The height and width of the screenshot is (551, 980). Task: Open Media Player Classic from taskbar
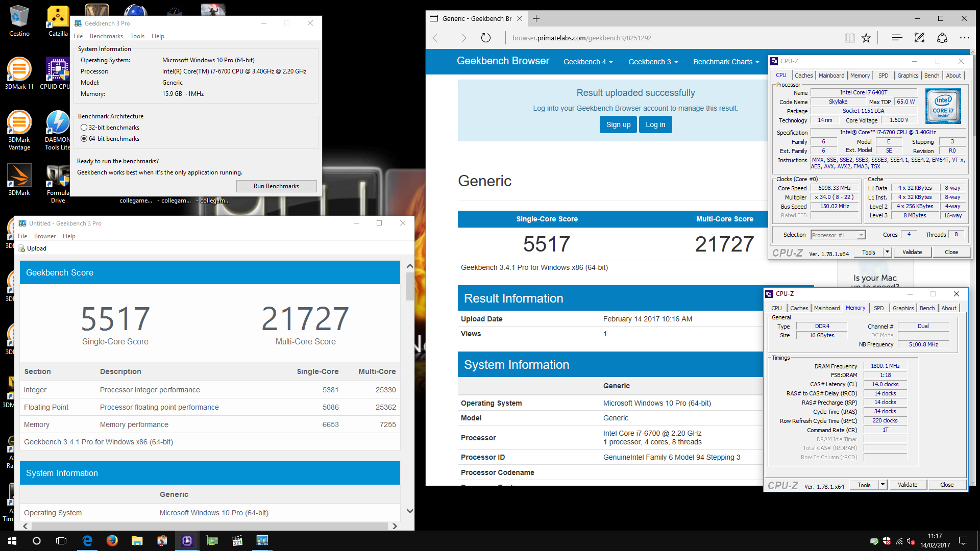coord(237,541)
